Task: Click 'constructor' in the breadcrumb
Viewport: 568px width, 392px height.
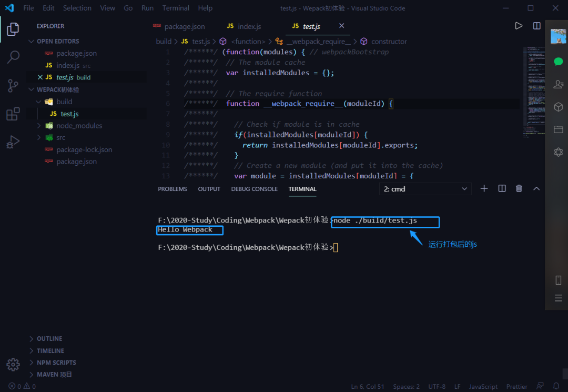Action: tap(389, 41)
